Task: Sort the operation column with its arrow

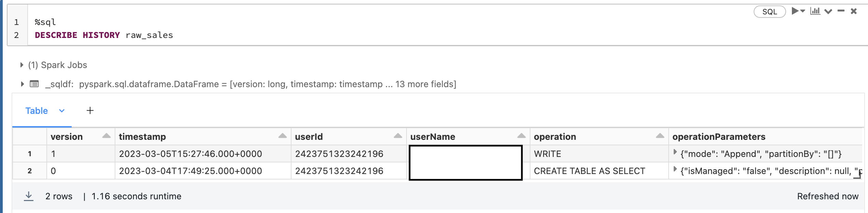Action: click(x=660, y=136)
